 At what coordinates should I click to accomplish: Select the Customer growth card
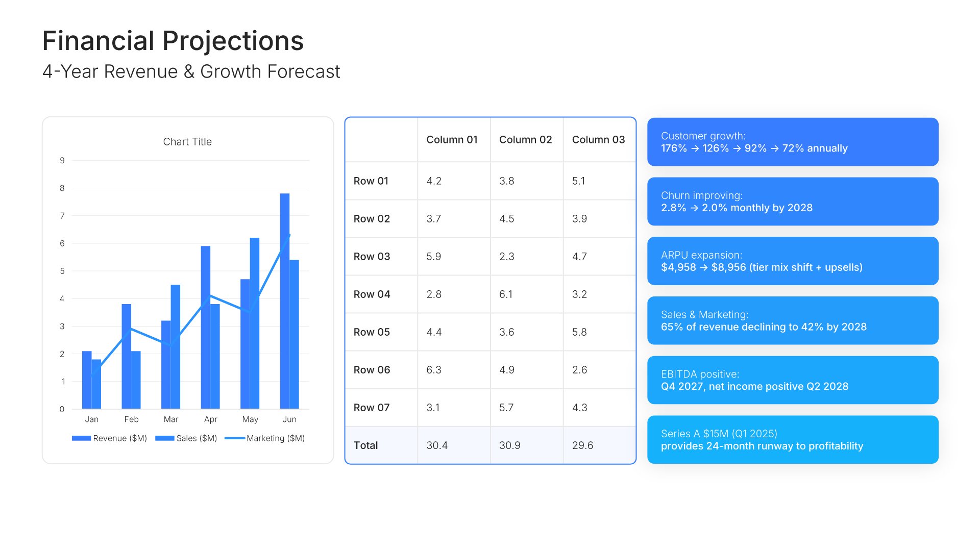(792, 142)
